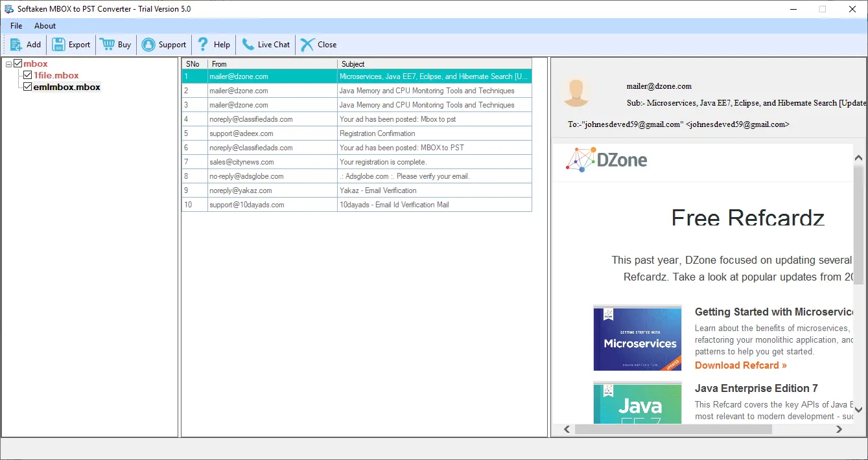
Task: Click the sender avatar in preview pane
Action: (576, 91)
